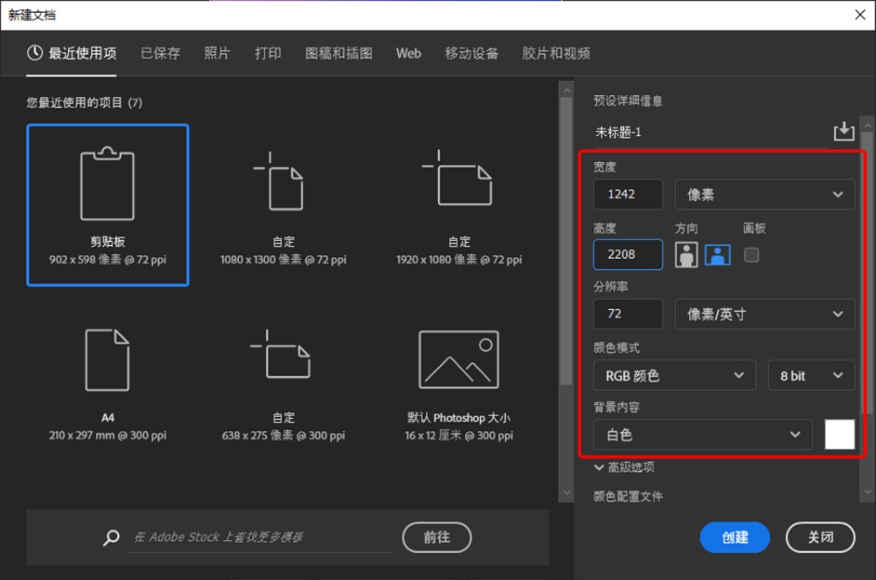Open the RGB 颜色 color mode dropdown

(674, 376)
